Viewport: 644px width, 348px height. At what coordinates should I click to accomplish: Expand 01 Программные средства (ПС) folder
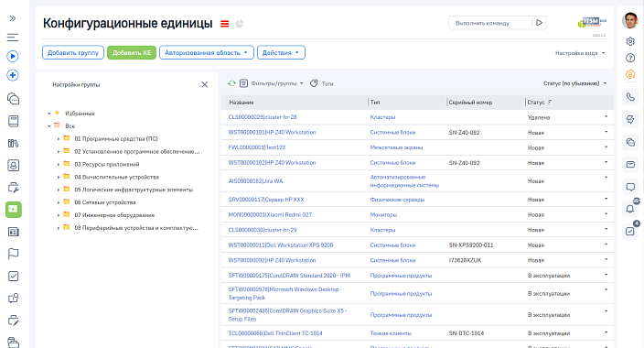(59, 139)
